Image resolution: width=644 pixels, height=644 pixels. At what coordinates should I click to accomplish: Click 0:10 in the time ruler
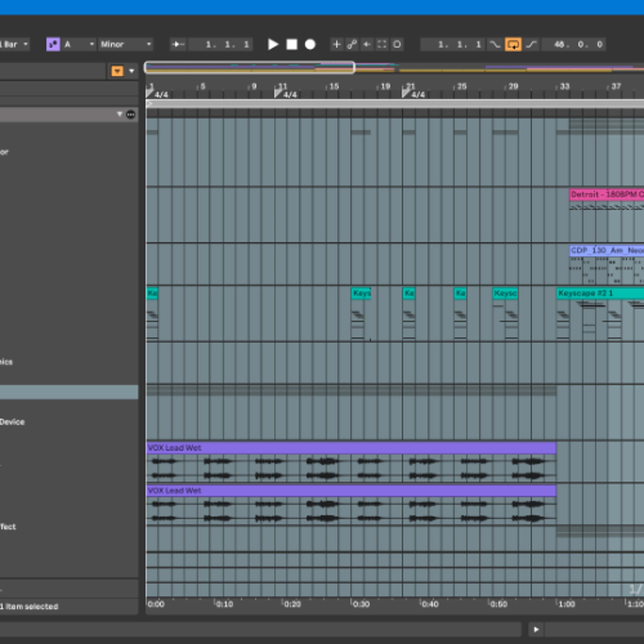(224, 604)
